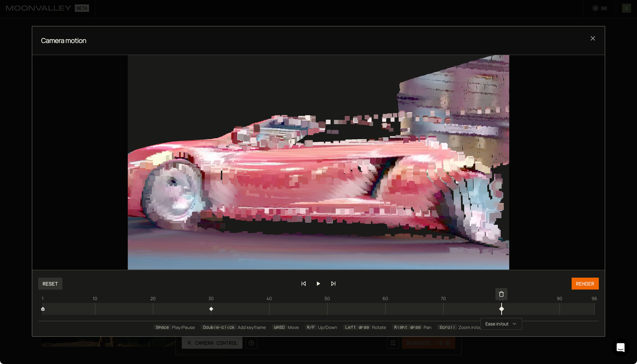Click the orange RENDER button
This screenshot has height=364, width=637.
click(585, 283)
